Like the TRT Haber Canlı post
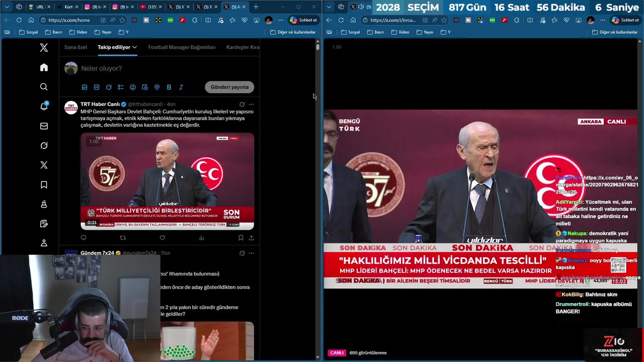The image size is (644, 362). coord(162,238)
